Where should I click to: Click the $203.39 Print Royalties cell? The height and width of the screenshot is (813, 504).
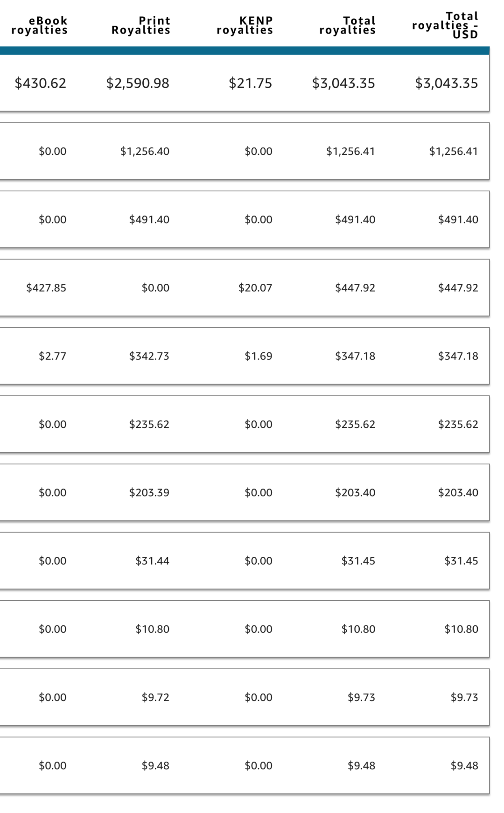[x=149, y=493]
